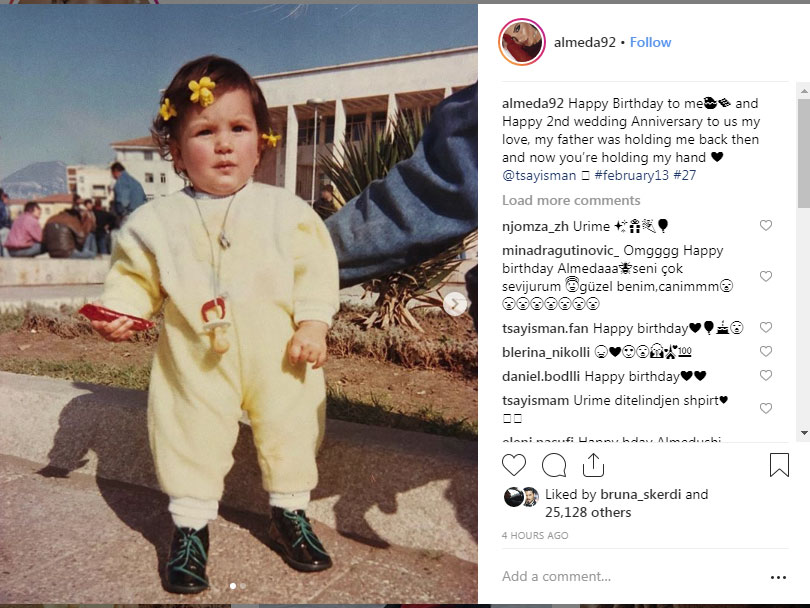Go to next photo with arrow
The image size is (810, 608).
coord(455,304)
